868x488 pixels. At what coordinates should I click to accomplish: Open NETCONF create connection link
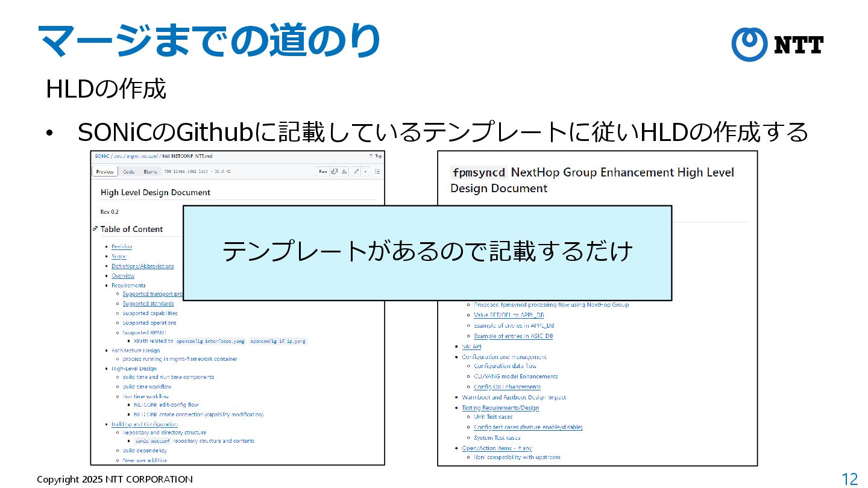[198, 414]
